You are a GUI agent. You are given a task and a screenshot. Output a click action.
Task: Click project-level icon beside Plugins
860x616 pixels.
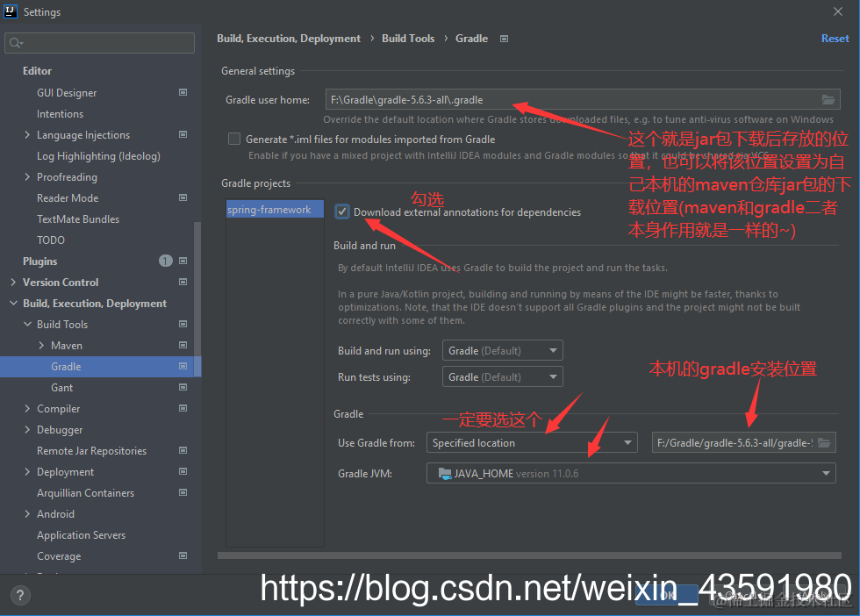(183, 261)
